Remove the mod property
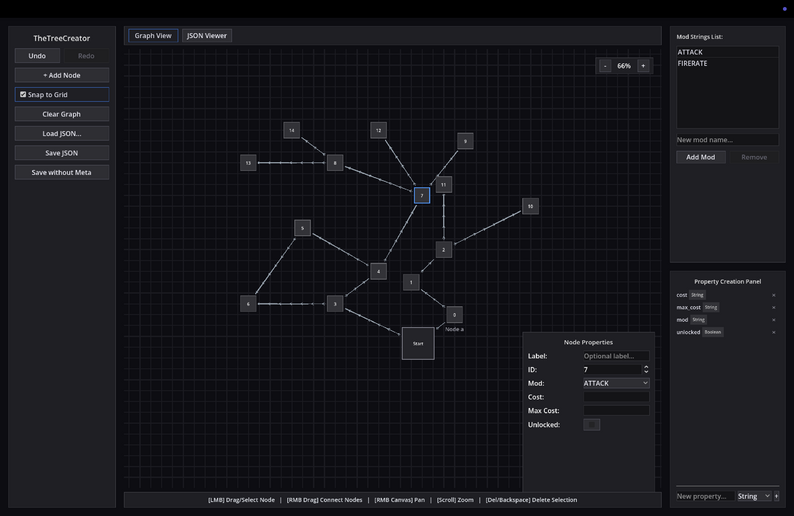The image size is (794, 516). (x=773, y=320)
